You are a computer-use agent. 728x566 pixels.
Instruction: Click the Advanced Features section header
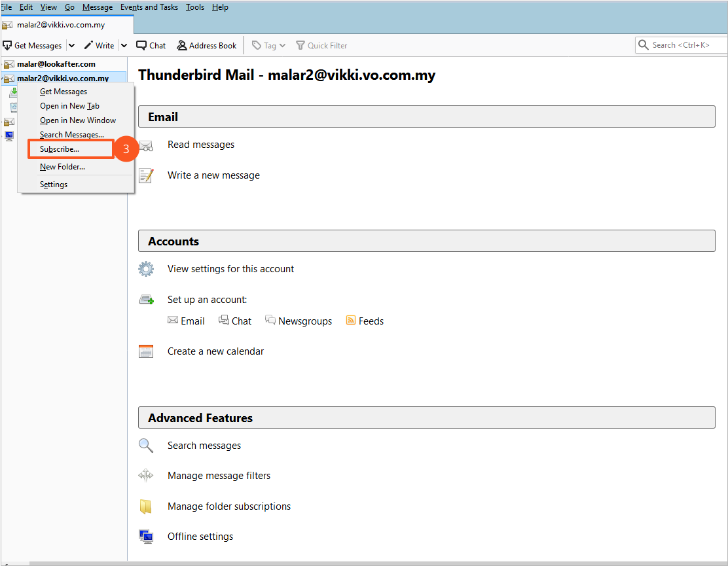(427, 417)
